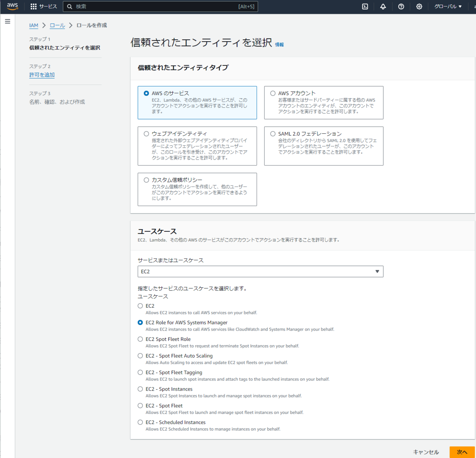Open the help question mark icon
Screen dimensions: 476x458
[x=401, y=6]
